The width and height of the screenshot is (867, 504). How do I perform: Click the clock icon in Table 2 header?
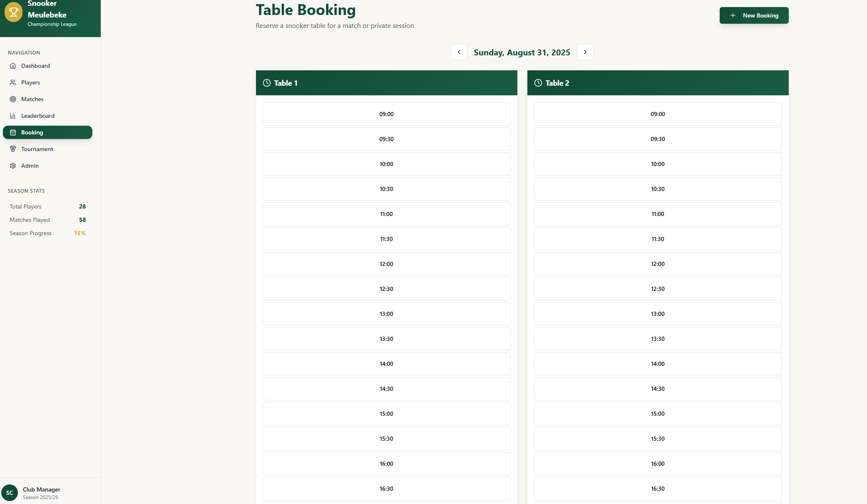tap(538, 83)
